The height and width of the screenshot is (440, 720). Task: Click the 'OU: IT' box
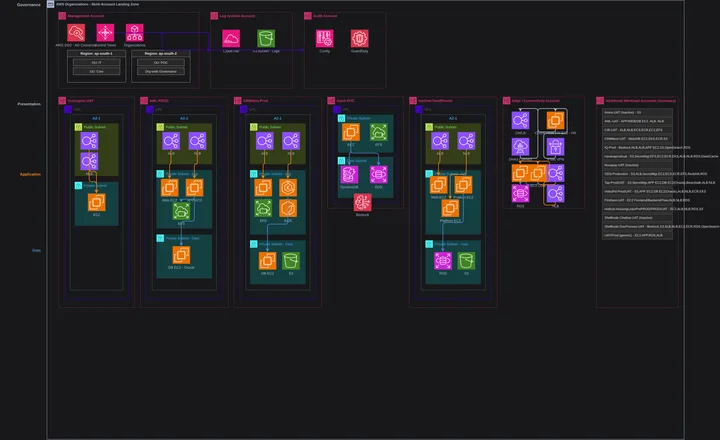click(x=96, y=62)
